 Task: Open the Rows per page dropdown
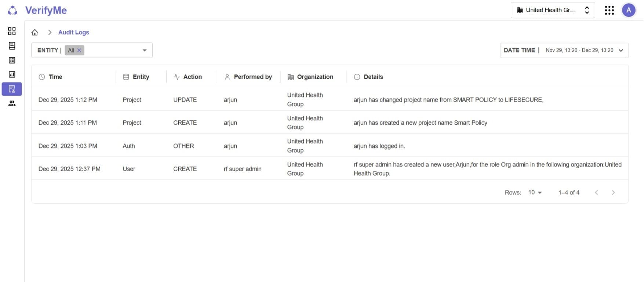coord(535,192)
